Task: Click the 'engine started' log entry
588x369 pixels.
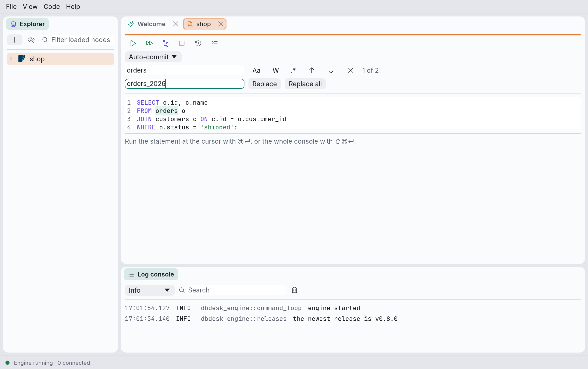Action: click(242, 308)
